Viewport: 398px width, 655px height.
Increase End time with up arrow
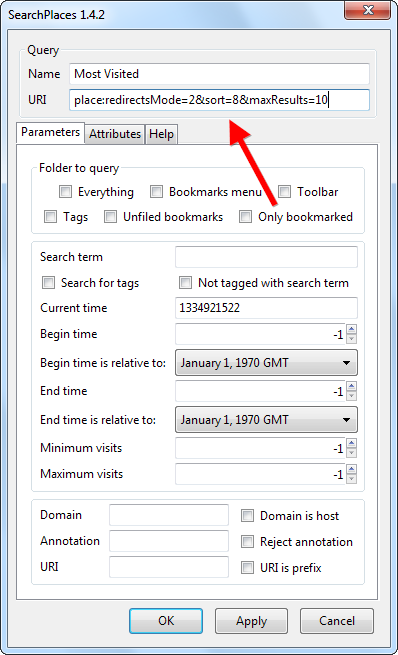click(x=352, y=386)
